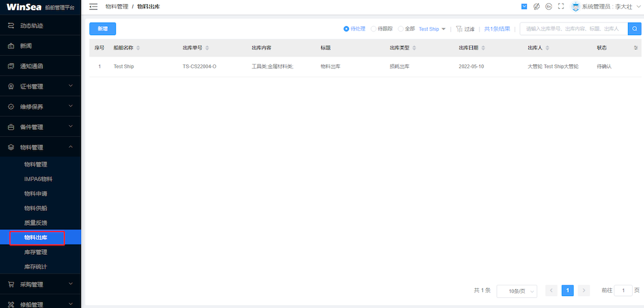Click the 新增 button
644x308 pixels.
103,29
